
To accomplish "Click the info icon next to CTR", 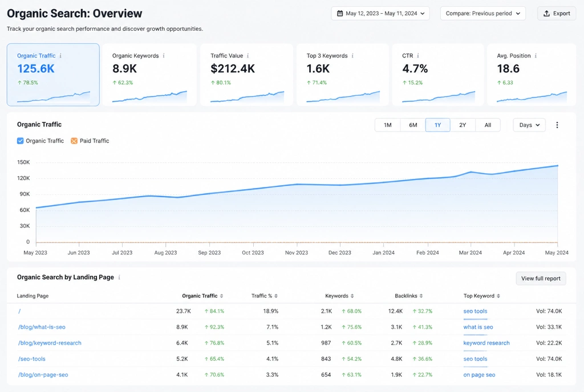I will 418,56.
